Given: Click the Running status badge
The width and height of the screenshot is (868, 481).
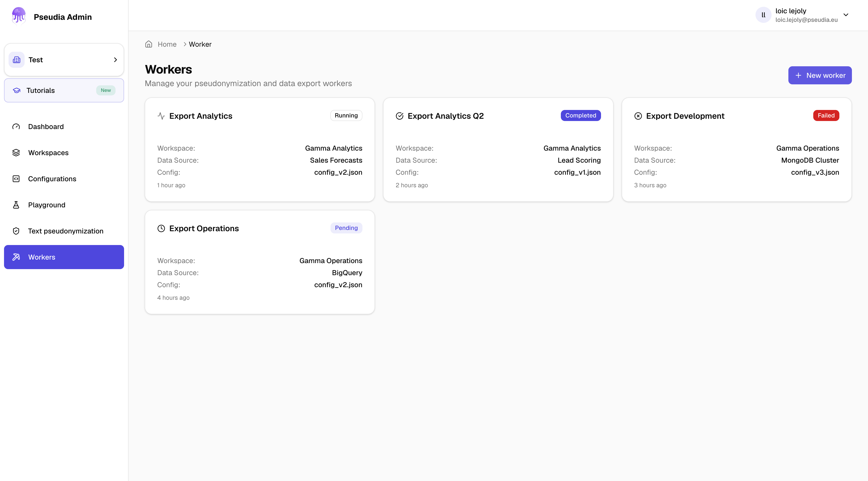Looking at the screenshot, I should pos(346,115).
